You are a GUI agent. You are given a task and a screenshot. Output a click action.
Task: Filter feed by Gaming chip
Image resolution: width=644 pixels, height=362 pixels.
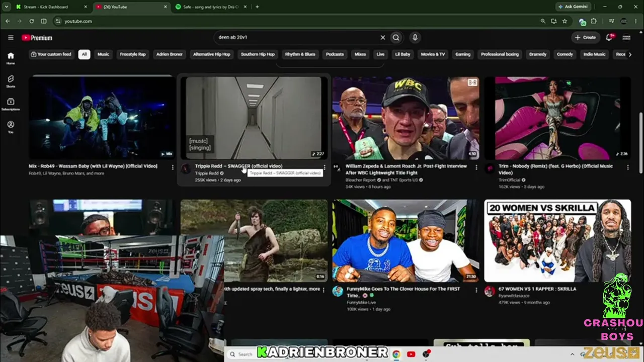[463, 54]
